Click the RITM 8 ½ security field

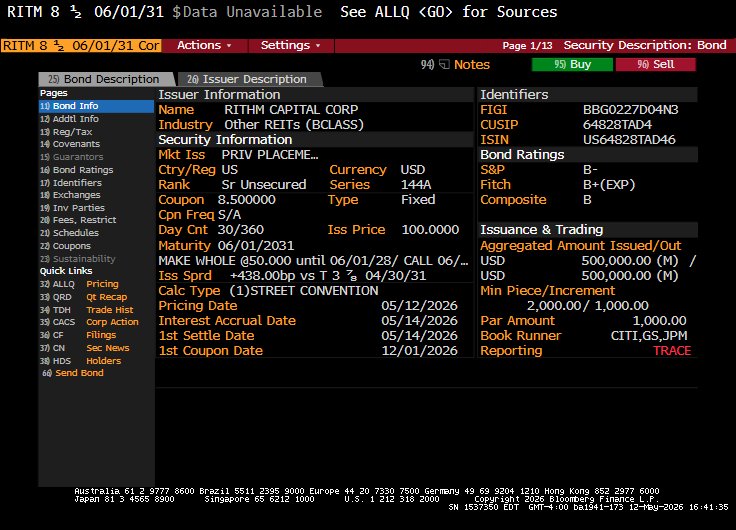(x=81, y=46)
